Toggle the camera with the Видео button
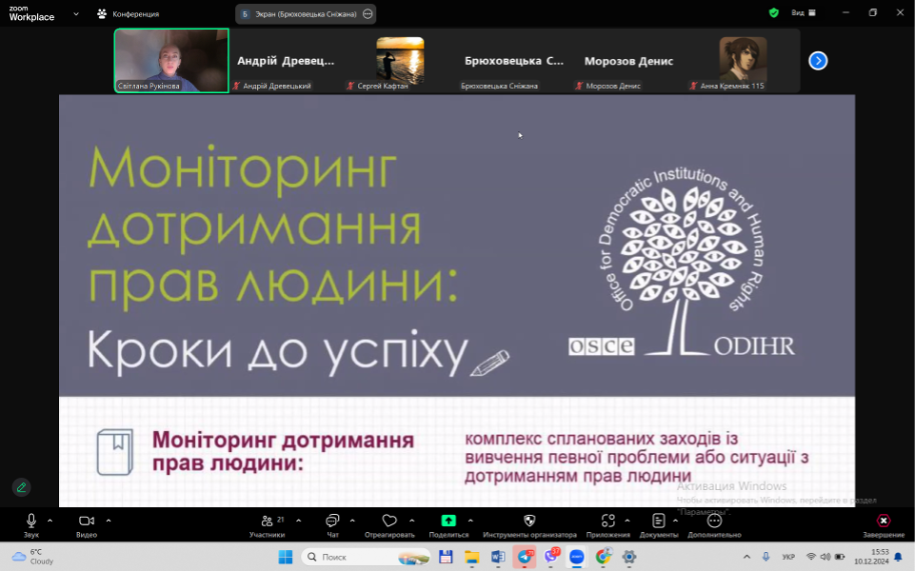 86,525
